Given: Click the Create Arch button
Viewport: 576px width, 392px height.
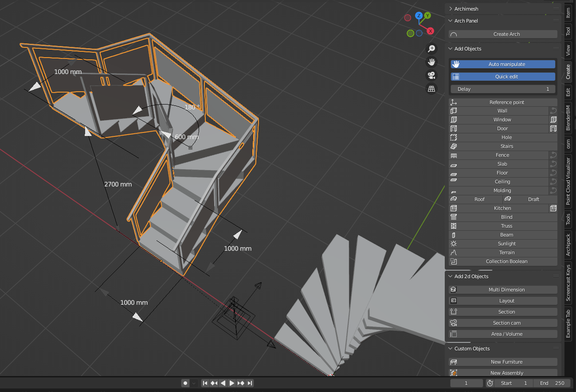Looking at the screenshot, I should (x=502, y=34).
